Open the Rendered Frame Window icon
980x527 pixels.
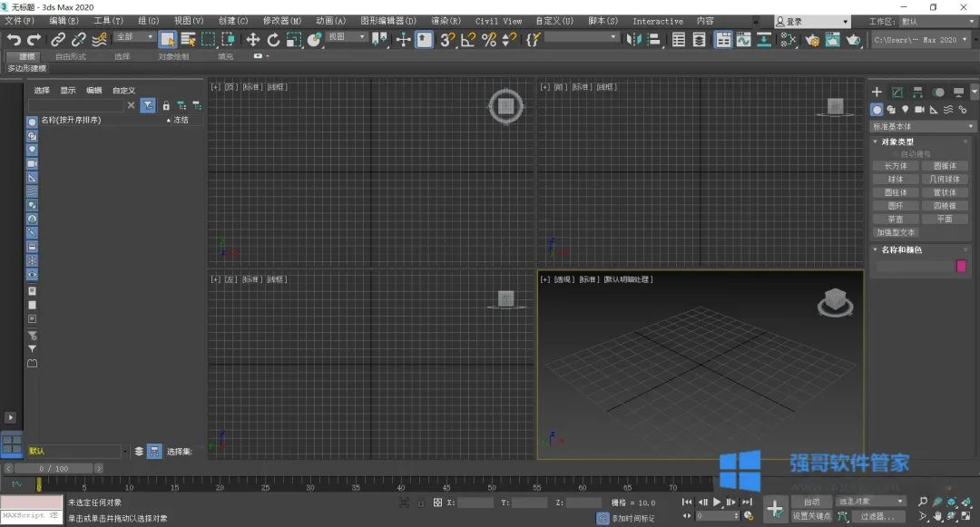tap(832, 40)
